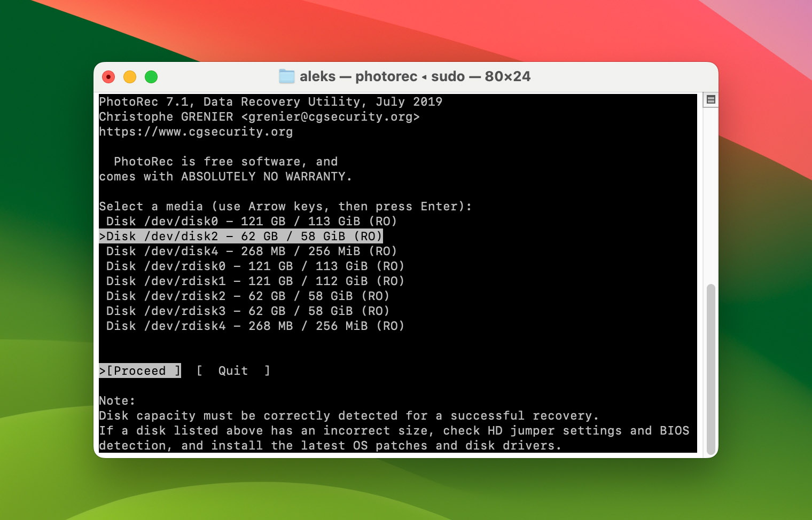Viewport: 812px width, 520px height.
Task: Click the https://www.cgsecurity.org URL
Action: point(196,131)
